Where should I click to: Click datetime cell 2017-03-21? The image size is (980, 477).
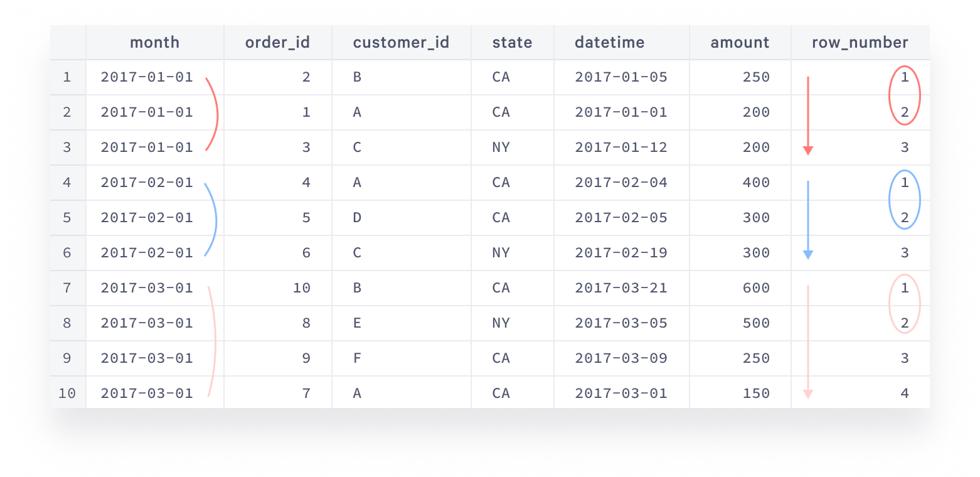[x=621, y=288]
